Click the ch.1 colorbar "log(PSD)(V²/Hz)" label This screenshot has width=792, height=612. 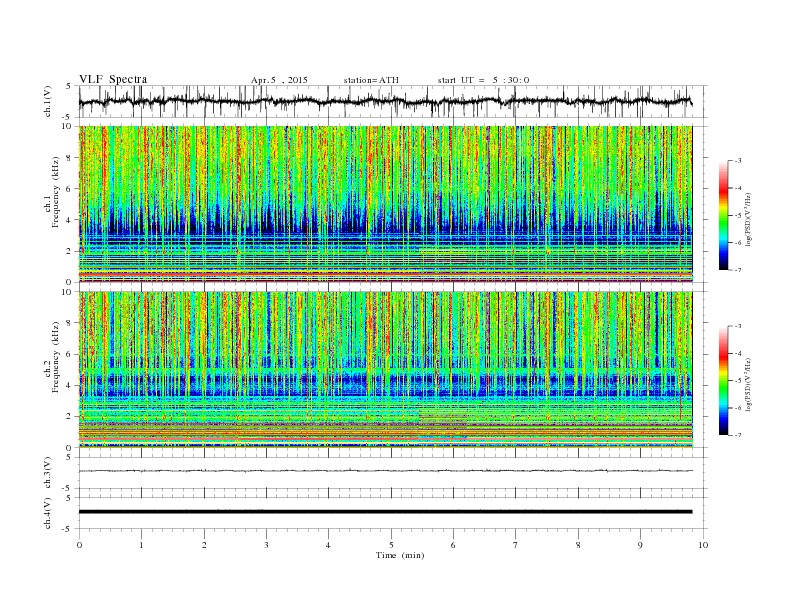(x=748, y=218)
